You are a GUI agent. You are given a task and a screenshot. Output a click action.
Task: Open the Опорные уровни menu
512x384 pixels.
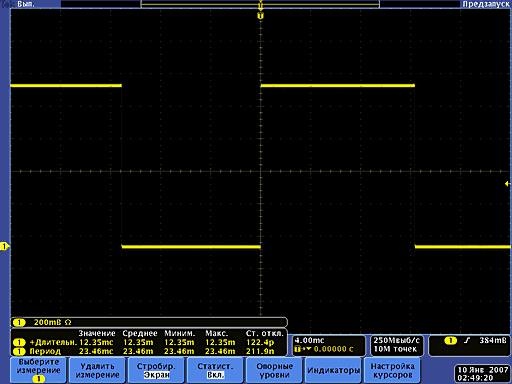tap(274, 370)
